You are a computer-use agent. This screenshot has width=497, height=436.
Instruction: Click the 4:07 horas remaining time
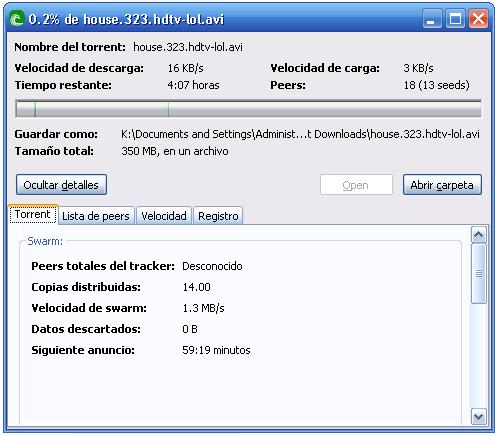pos(193,85)
